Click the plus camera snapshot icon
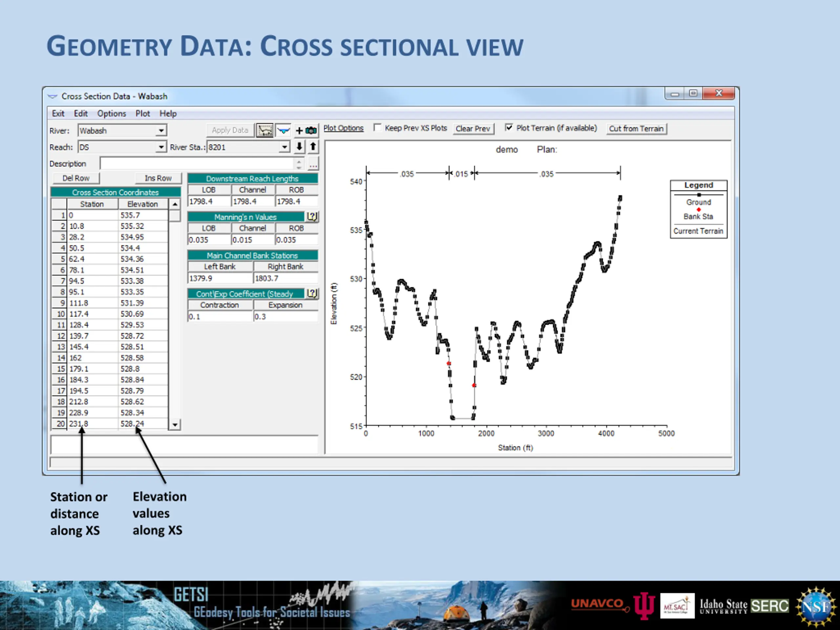The width and height of the screenshot is (840, 630). [x=306, y=130]
